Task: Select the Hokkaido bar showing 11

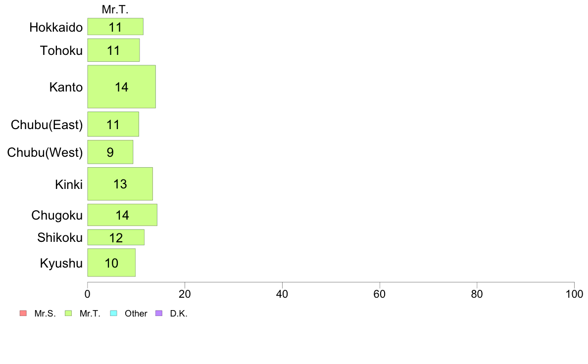Action: pos(115,27)
